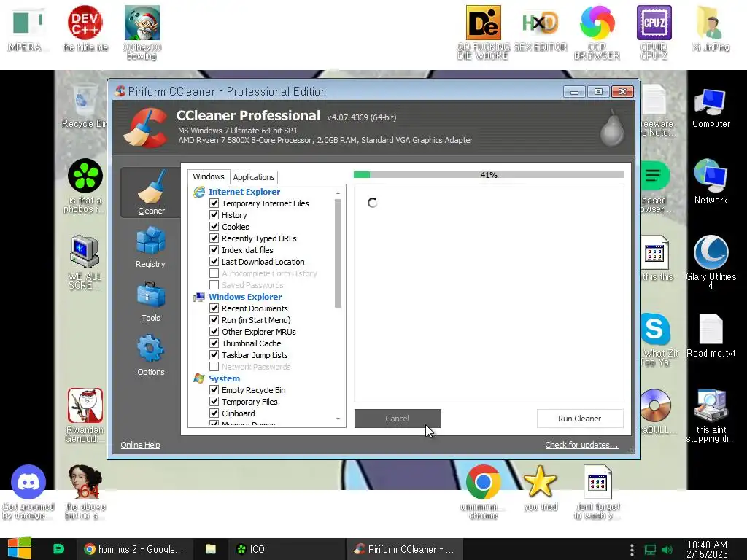Click the cleaner list scrollbar thumb

click(x=338, y=253)
